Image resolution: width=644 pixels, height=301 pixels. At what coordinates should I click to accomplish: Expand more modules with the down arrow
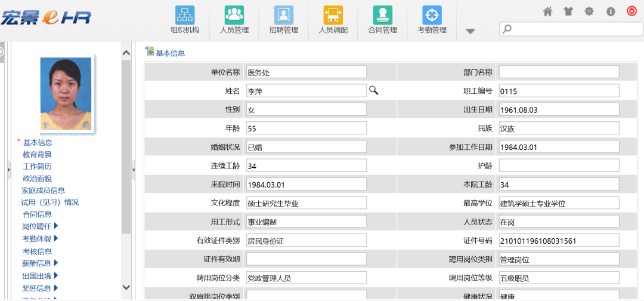pos(470,31)
